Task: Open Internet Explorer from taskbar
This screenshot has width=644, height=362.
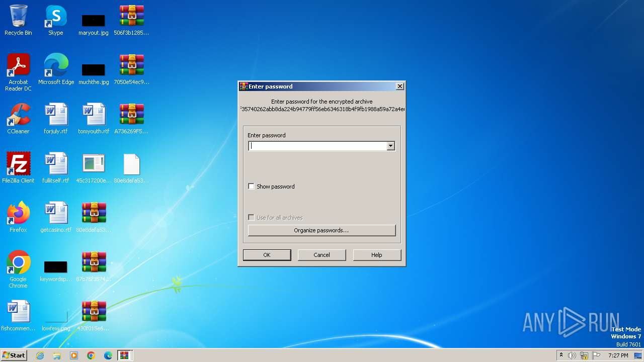Action: 40,355
